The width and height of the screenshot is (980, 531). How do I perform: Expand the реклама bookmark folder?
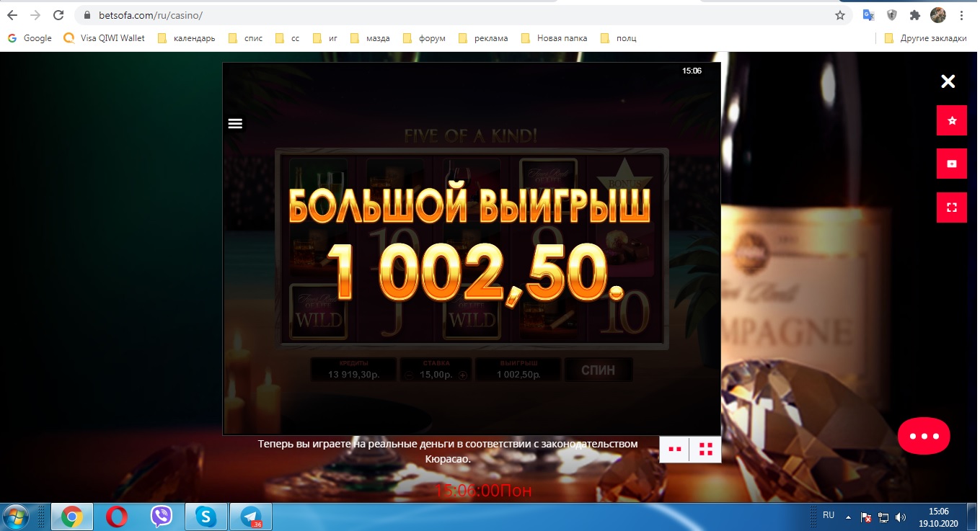click(x=482, y=38)
